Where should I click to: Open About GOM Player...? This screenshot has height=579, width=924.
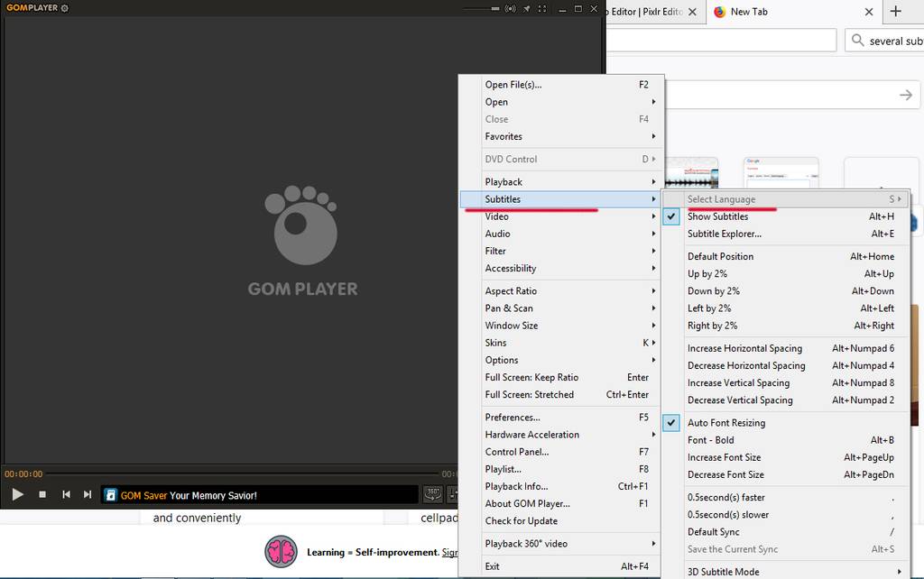[561, 503]
